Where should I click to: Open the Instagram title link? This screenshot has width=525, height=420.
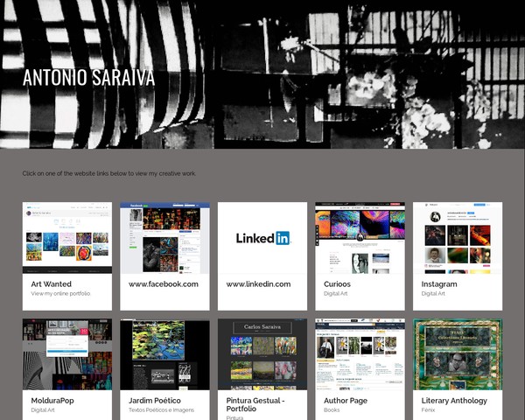439,284
